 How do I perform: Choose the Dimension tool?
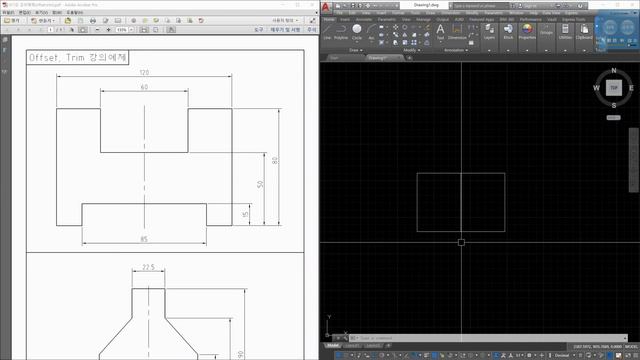457,32
